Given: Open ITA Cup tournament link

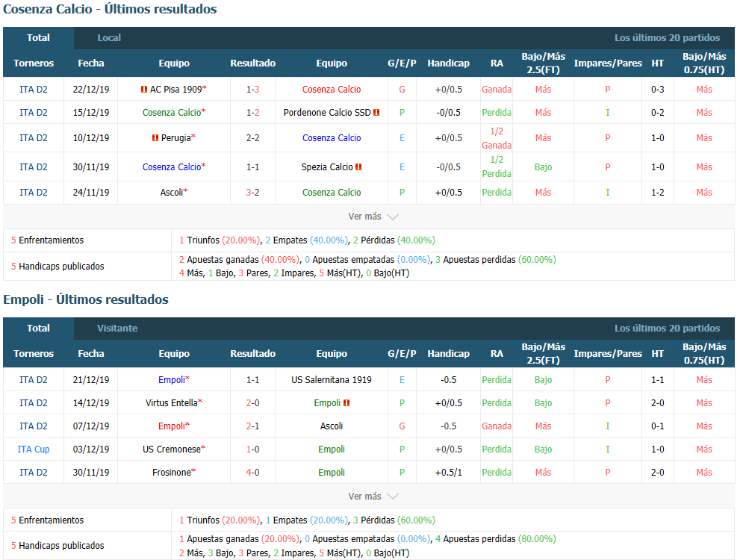Looking at the screenshot, I should [x=34, y=449].
